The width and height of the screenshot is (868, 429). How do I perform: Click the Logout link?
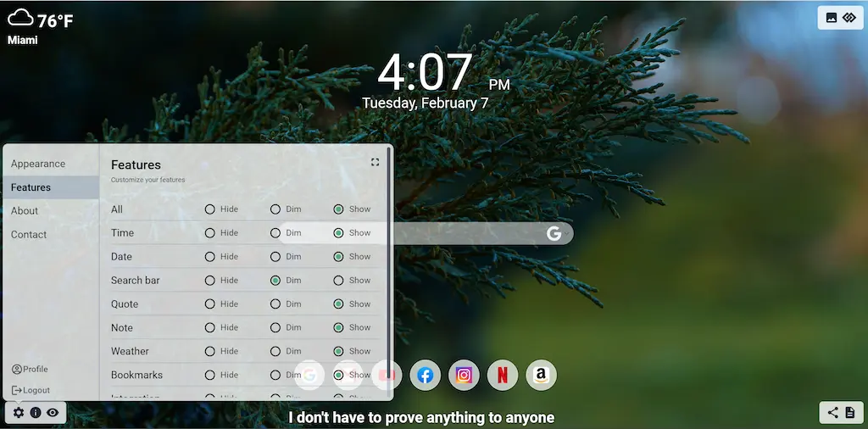click(31, 391)
